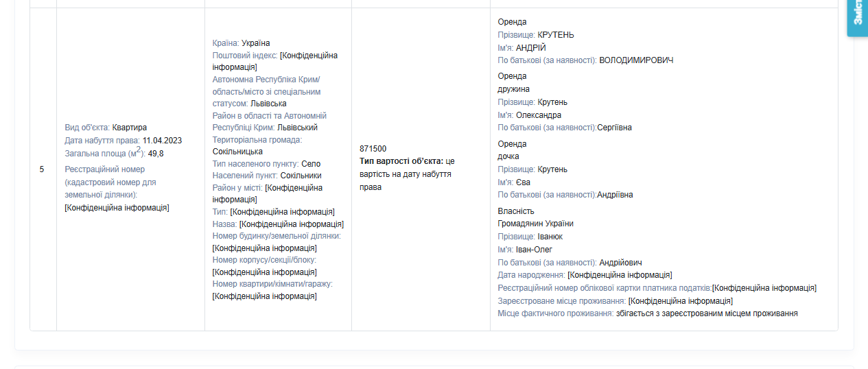This screenshot has height=369, width=868.
Task: Click the surname КРУТЕНЬ in first Оренда
Action: (x=556, y=35)
